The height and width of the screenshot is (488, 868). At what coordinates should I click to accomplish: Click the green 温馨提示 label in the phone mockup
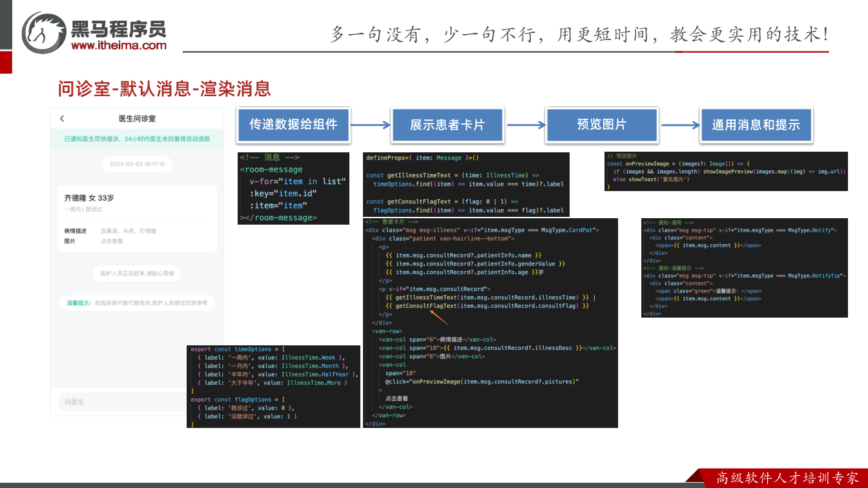click(x=79, y=302)
